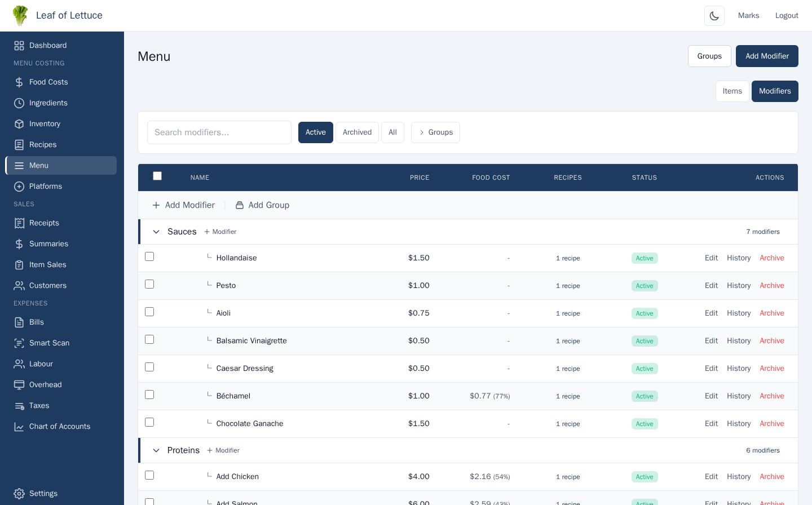
Task: Click the Smart Scan icon in sidebar
Action: pyautogui.click(x=19, y=343)
